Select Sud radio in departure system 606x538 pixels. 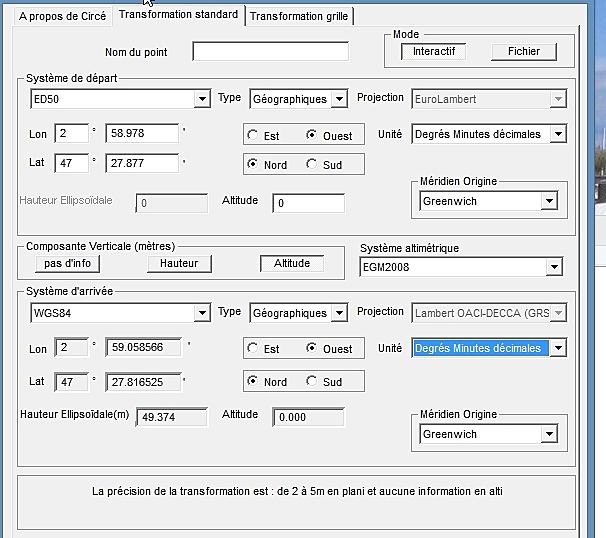pos(324,165)
